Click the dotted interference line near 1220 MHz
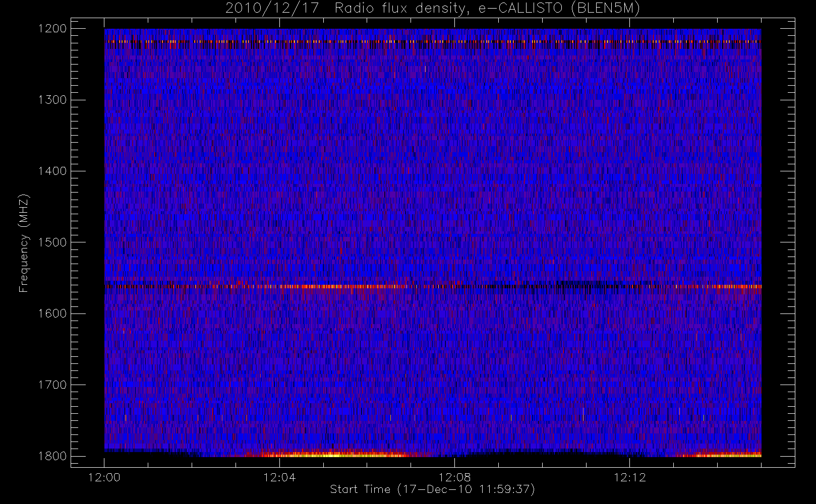This screenshot has width=816, height=504. (x=433, y=42)
